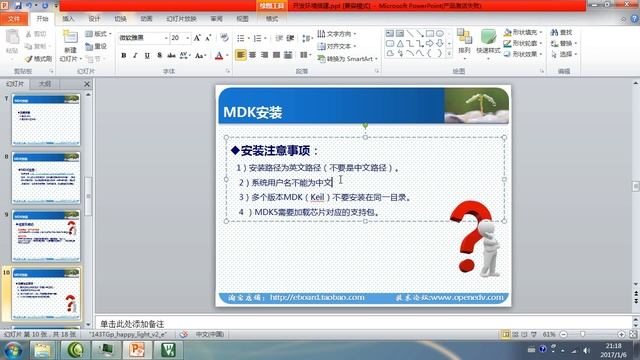Click New Slide icon
This screenshot has height=360, width=640.
pyautogui.click(x=70, y=37)
